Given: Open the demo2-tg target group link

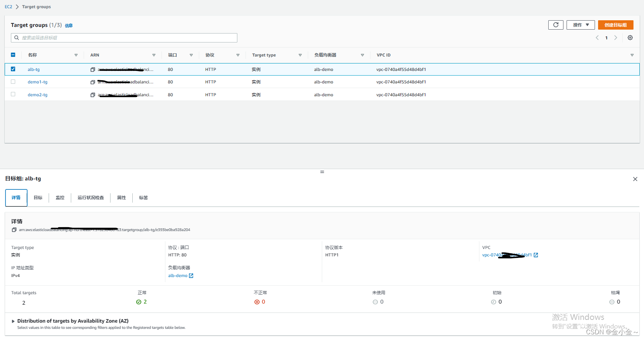Looking at the screenshot, I should coord(37,95).
